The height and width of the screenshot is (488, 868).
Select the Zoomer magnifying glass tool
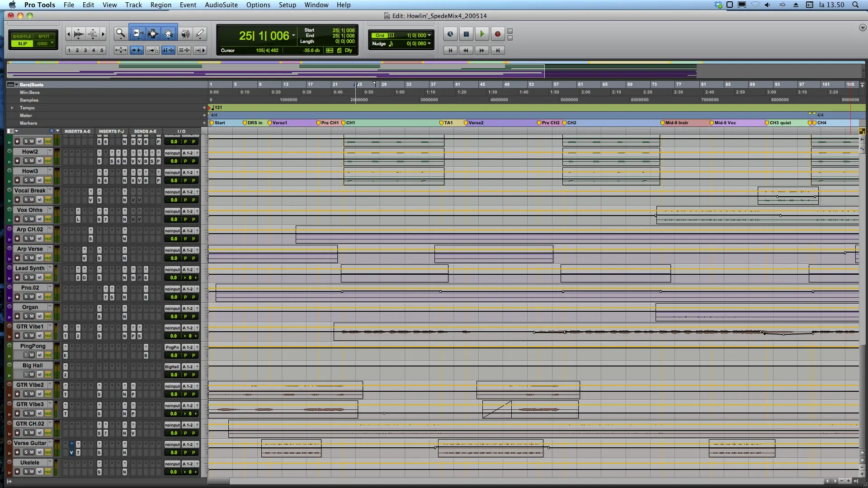120,33
